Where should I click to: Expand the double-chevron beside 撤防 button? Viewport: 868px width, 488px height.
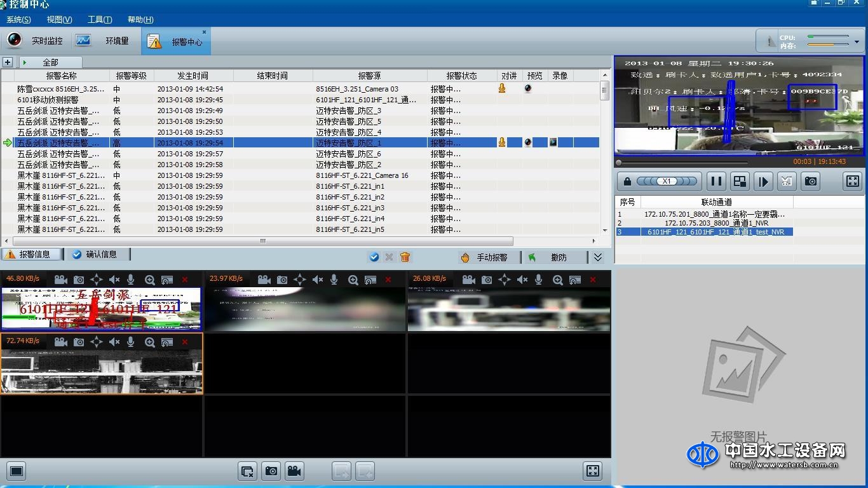pos(598,257)
